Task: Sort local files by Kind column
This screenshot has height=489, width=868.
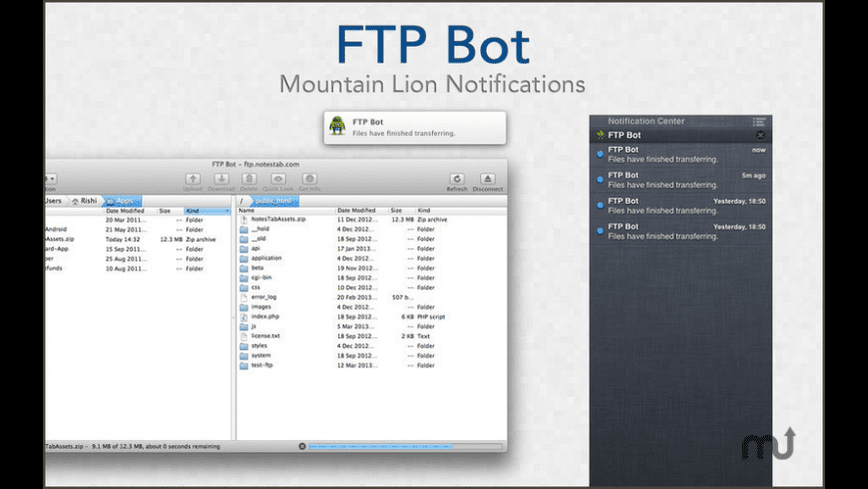Action: tap(208, 211)
